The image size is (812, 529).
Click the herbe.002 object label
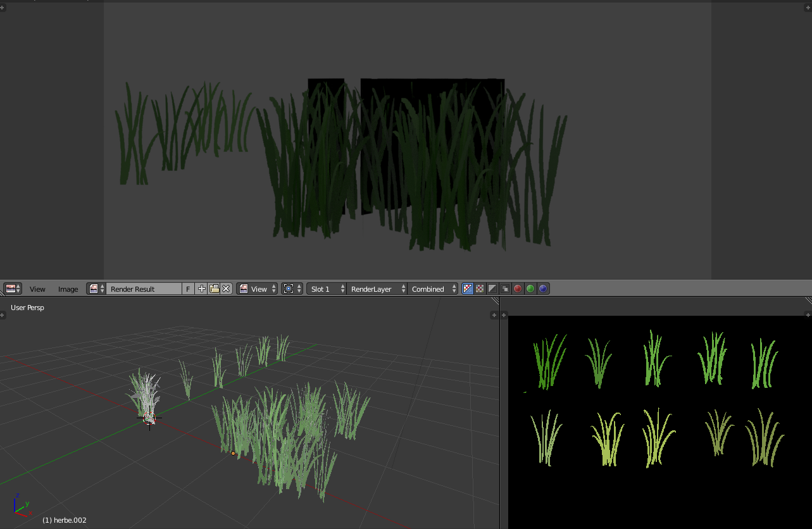point(64,520)
